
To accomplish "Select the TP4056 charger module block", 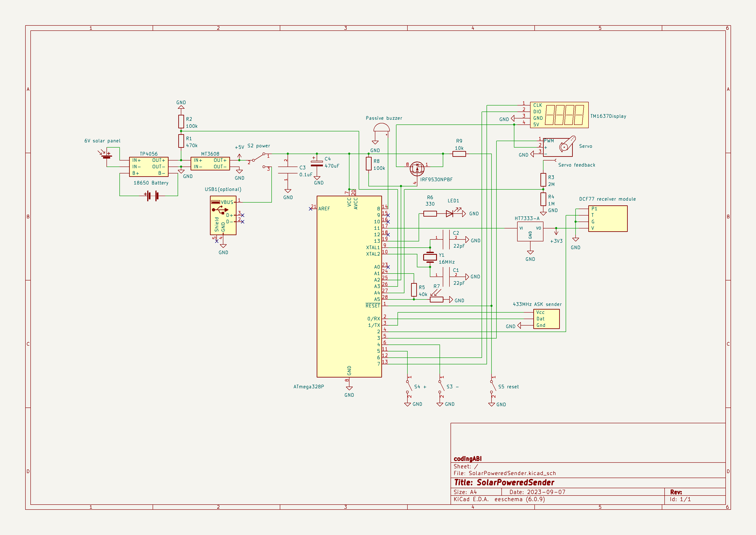I will pyautogui.click(x=149, y=167).
